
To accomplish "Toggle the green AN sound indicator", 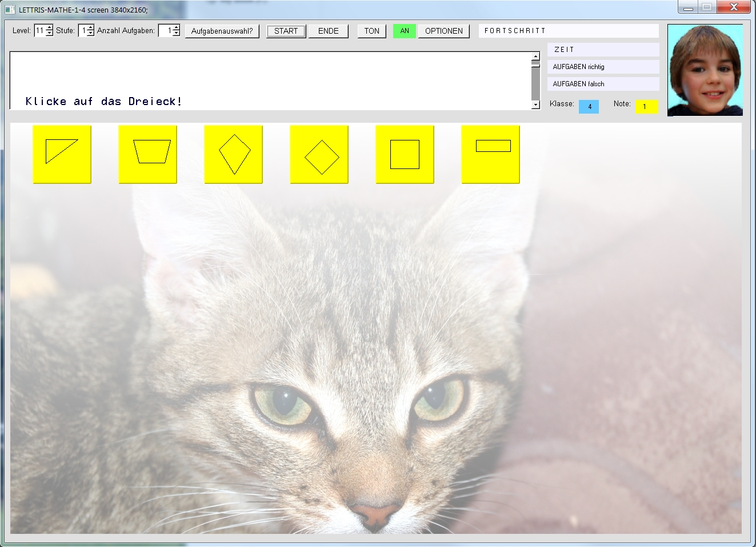I will (x=405, y=31).
